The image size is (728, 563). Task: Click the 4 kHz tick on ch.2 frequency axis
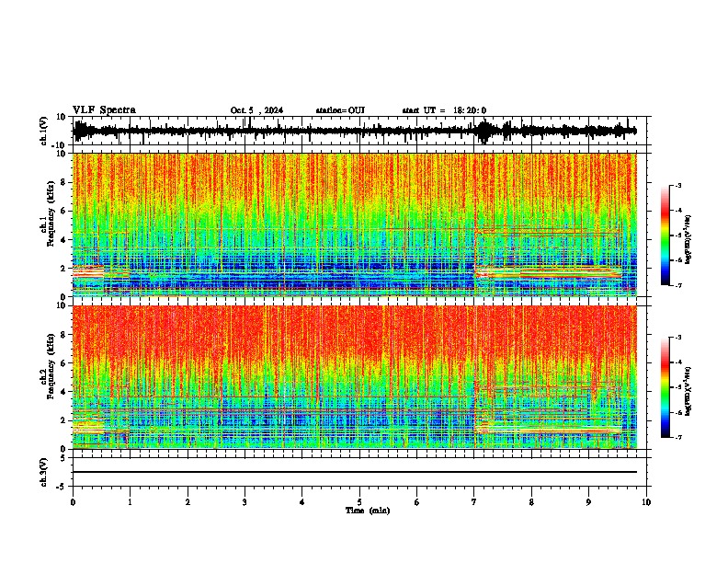[x=63, y=392]
